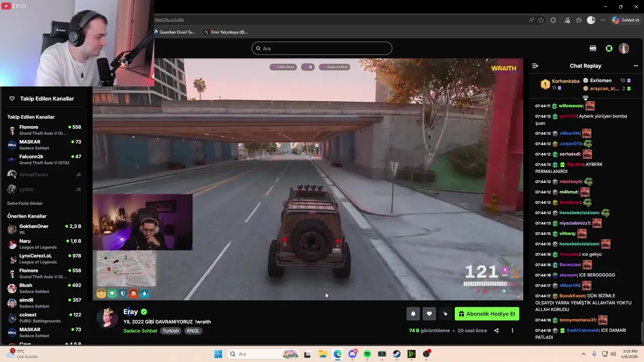
Task: Click the taskbar Ara search box
Action: [263, 354]
